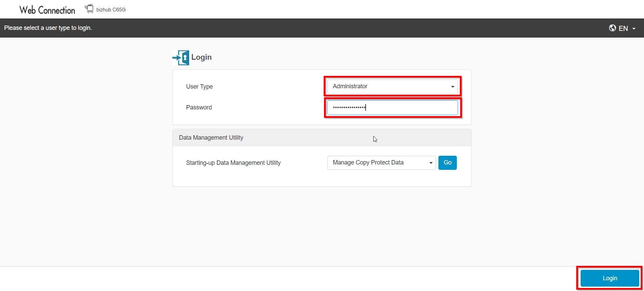Click the arrow on the Copy Protect dropdown
644x291 pixels.
431,163
